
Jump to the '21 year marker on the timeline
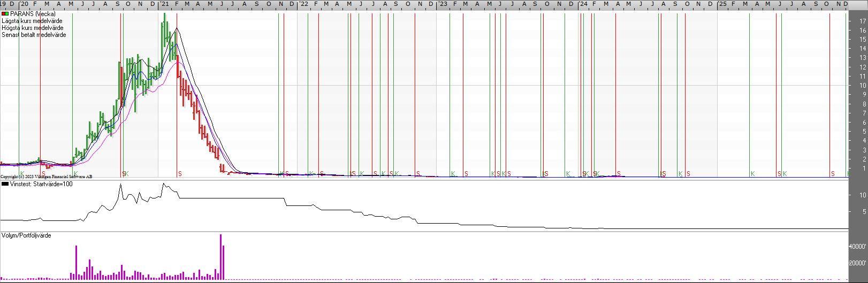click(x=164, y=4)
